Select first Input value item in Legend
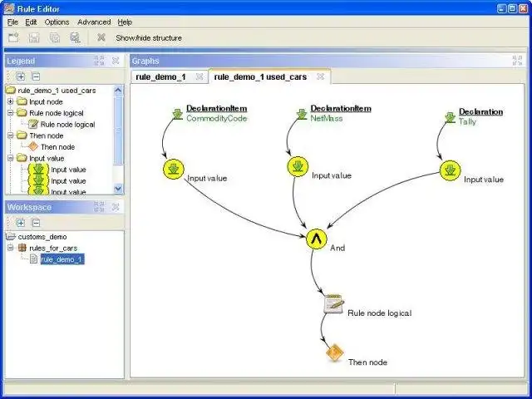This screenshot has width=532, height=399. point(68,170)
